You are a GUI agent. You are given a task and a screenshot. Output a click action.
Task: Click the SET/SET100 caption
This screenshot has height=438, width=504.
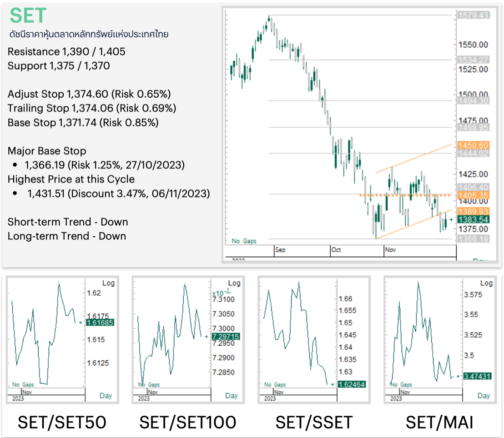188,422
